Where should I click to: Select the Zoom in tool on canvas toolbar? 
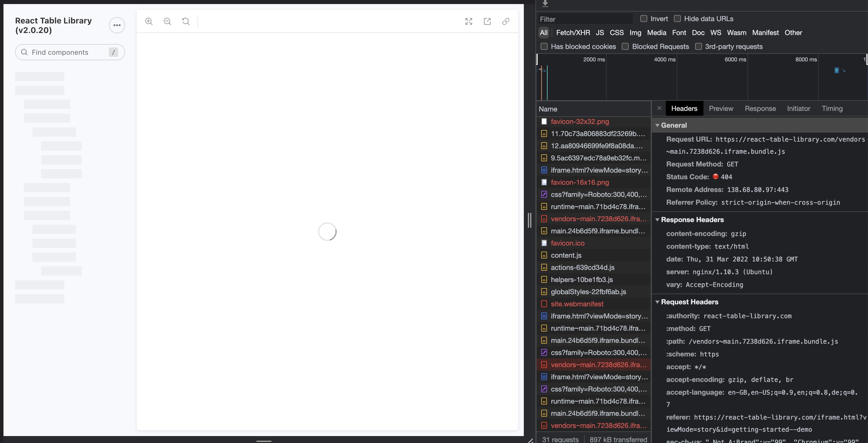click(149, 21)
